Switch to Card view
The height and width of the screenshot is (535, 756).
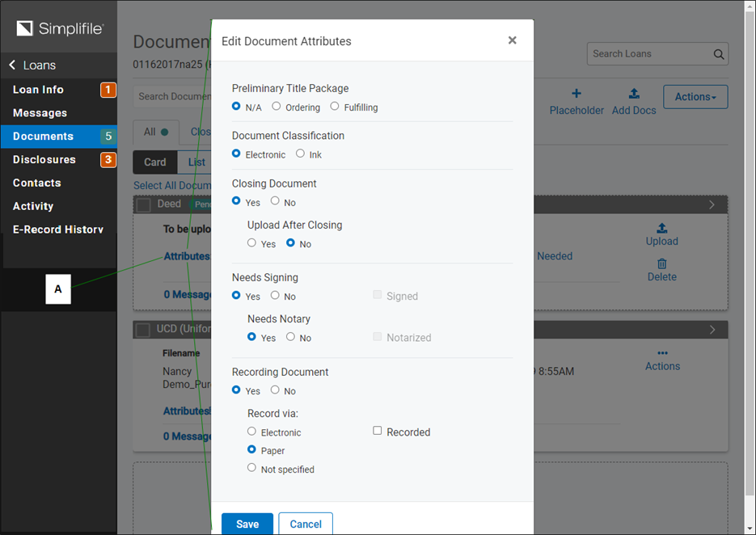pos(154,162)
